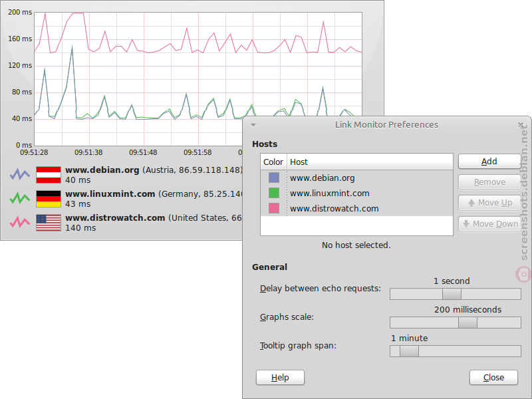Click the 09:51:38 time label on the graph axis
Image resolution: width=532 pixels, height=399 pixels.
coord(88,153)
